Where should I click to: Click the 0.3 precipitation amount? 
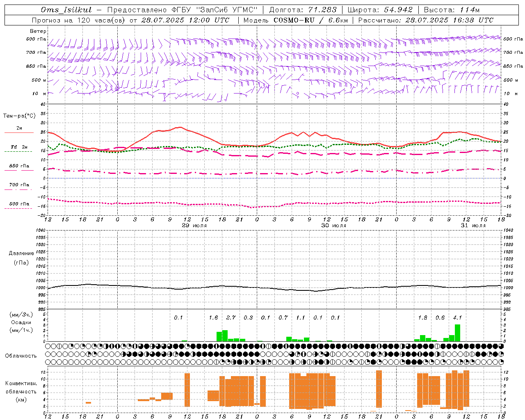point(248,318)
